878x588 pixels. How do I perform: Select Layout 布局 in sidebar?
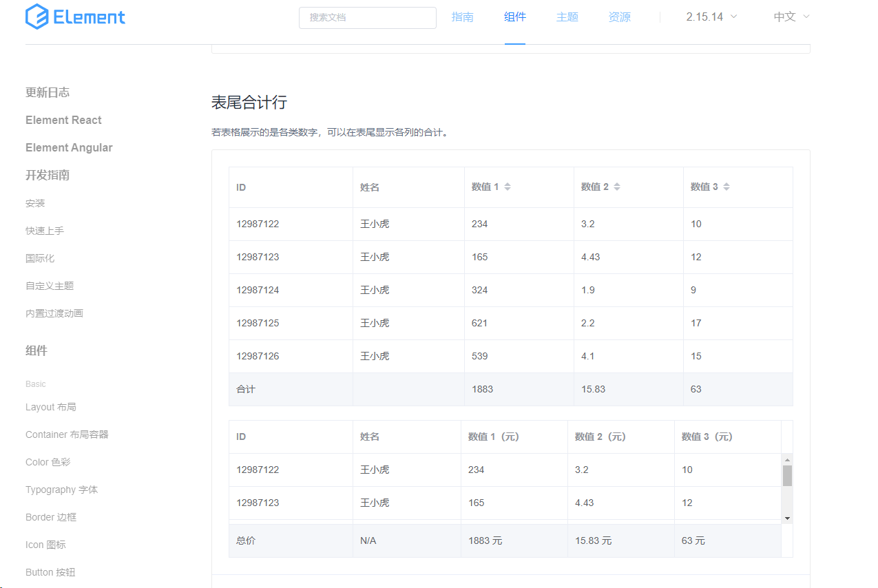51,407
